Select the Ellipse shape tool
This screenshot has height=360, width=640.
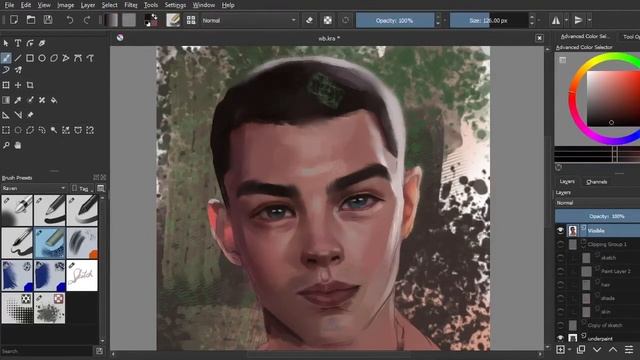tap(42, 58)
